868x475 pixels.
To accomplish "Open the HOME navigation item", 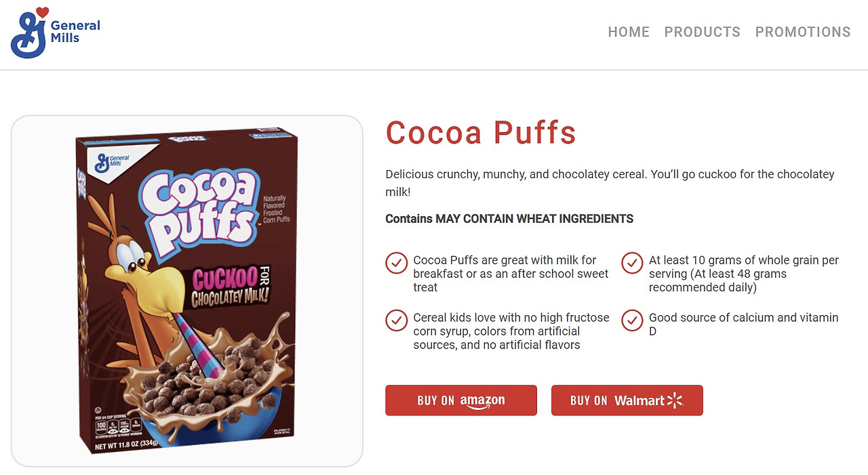I will 629,32.
